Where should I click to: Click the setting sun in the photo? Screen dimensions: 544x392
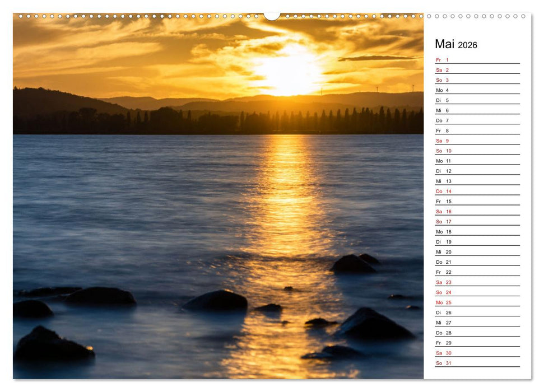(291, 84)
